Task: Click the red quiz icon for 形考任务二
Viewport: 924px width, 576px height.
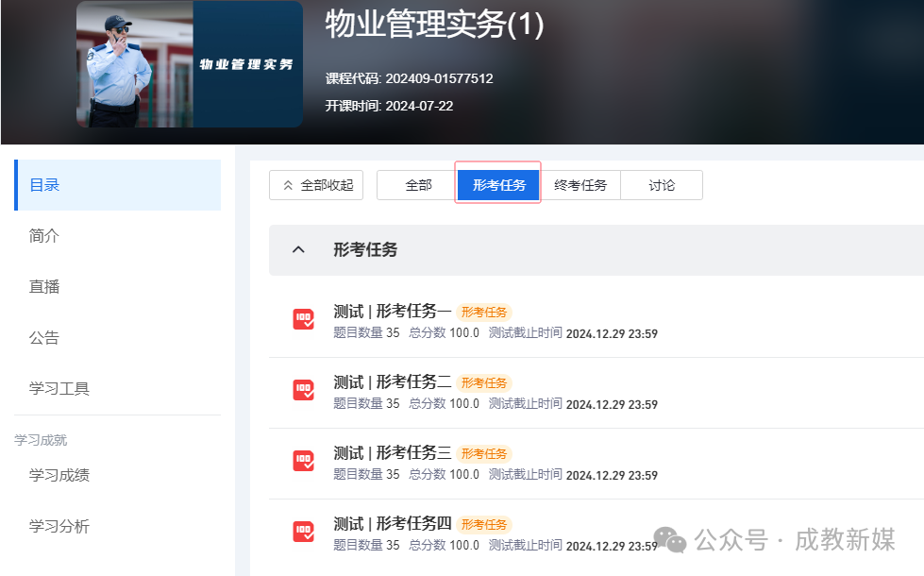Action: (303, 390)
